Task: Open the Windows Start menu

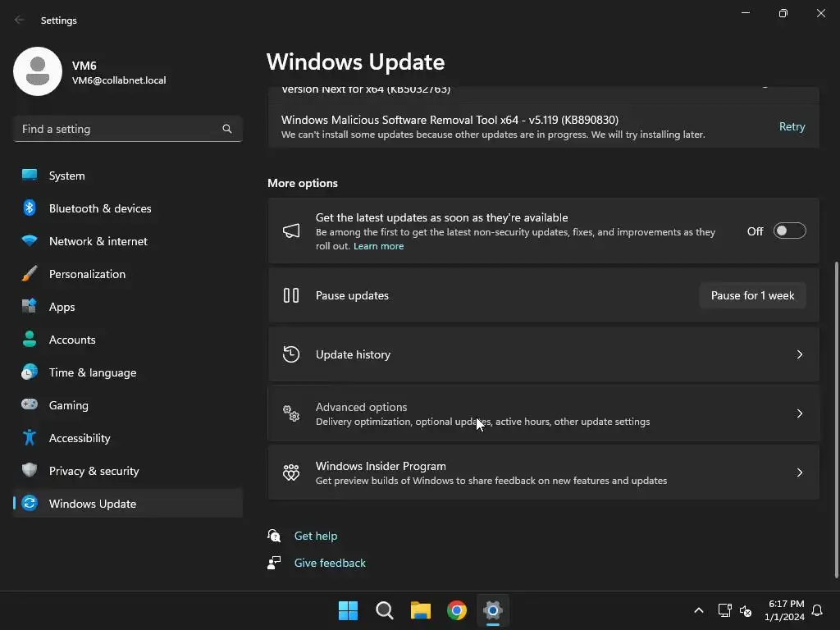Action: coord(348,610)
